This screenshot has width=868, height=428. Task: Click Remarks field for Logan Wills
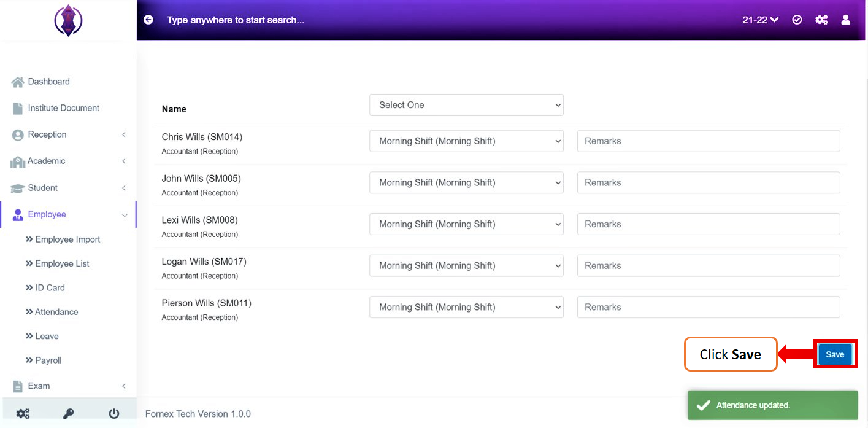(709, 266)
